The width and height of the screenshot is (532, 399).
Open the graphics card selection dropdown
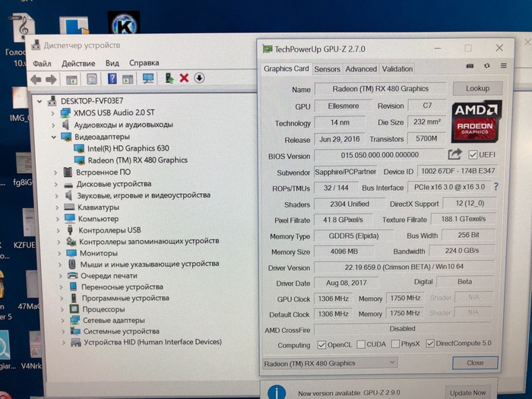(329, 363)
